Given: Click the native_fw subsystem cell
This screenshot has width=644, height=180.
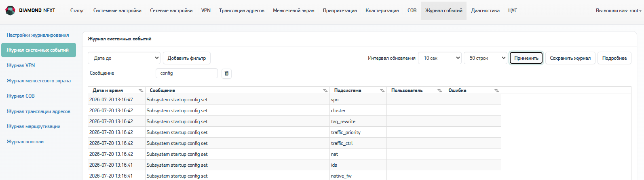Looking at the screenshot, I should (358, 176).
